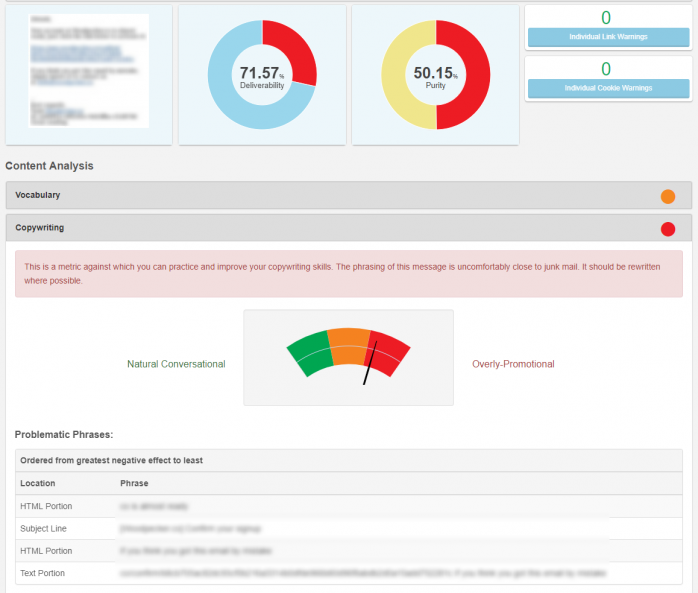Click the orange Vocabulary status indicator

coord(668,196)
